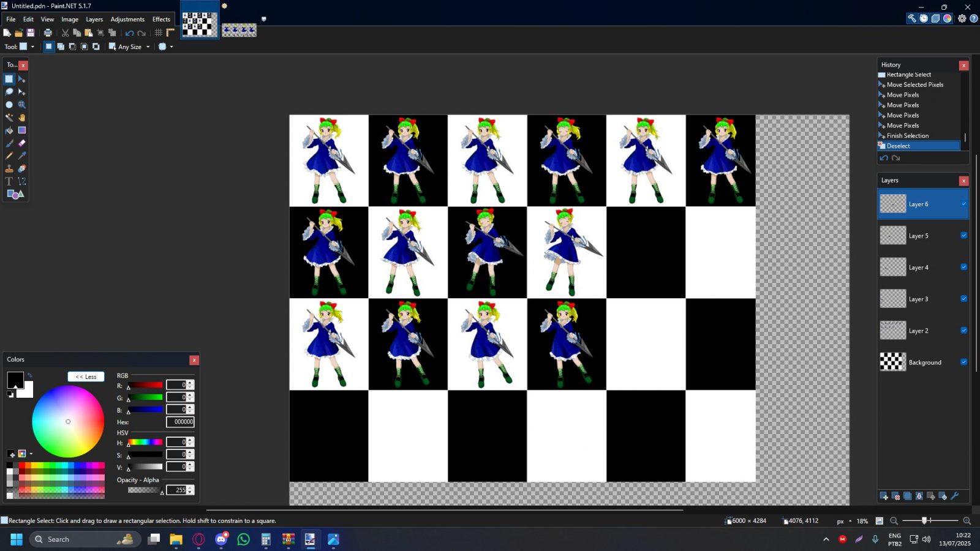
Task: Open the Tool chooser dropdown
Action: [27, 47]
